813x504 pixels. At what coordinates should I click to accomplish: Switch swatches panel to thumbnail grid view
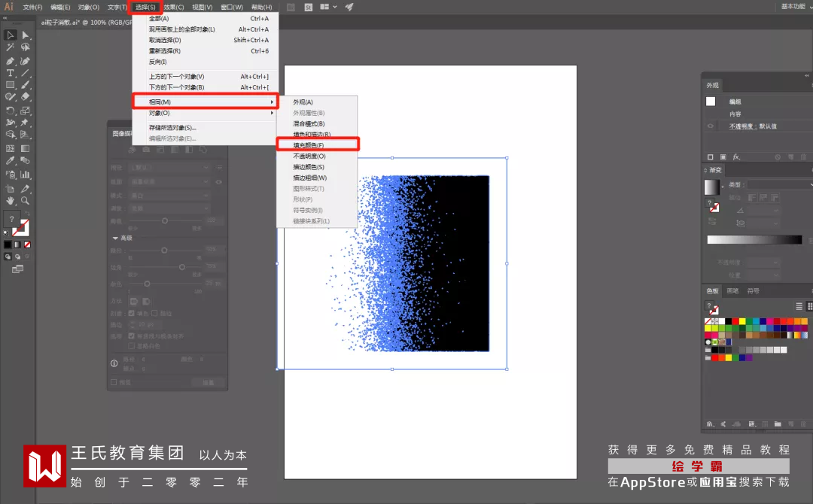pos(810,307)
